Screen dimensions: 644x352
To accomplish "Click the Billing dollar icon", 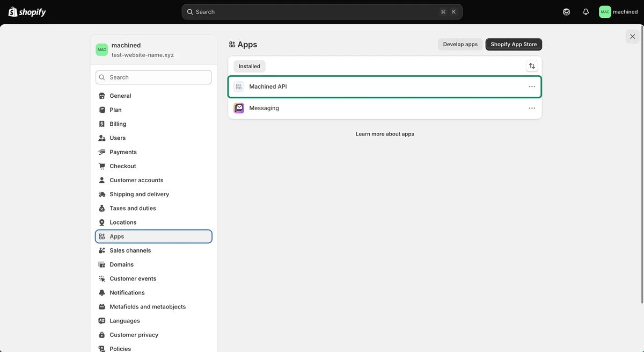I will (x=102, y=124).
